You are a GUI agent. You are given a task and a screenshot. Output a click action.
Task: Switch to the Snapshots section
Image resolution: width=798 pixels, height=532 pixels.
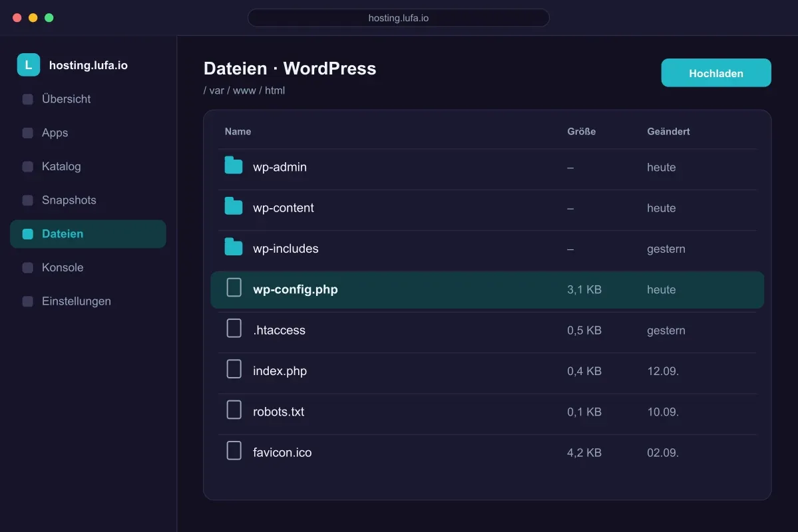(88, 200)
